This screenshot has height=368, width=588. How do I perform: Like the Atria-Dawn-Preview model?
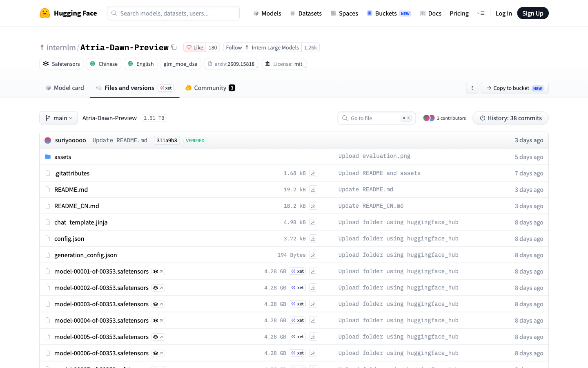pos(195,47)
